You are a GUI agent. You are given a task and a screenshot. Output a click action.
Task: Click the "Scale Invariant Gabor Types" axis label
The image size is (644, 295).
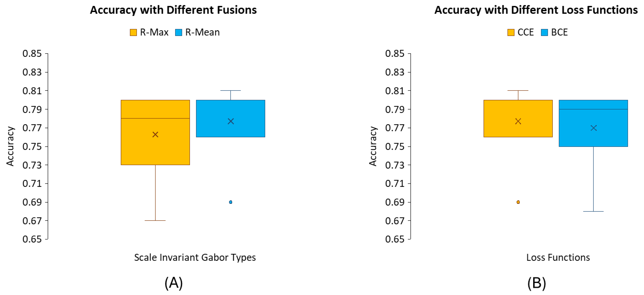[195, 257]
